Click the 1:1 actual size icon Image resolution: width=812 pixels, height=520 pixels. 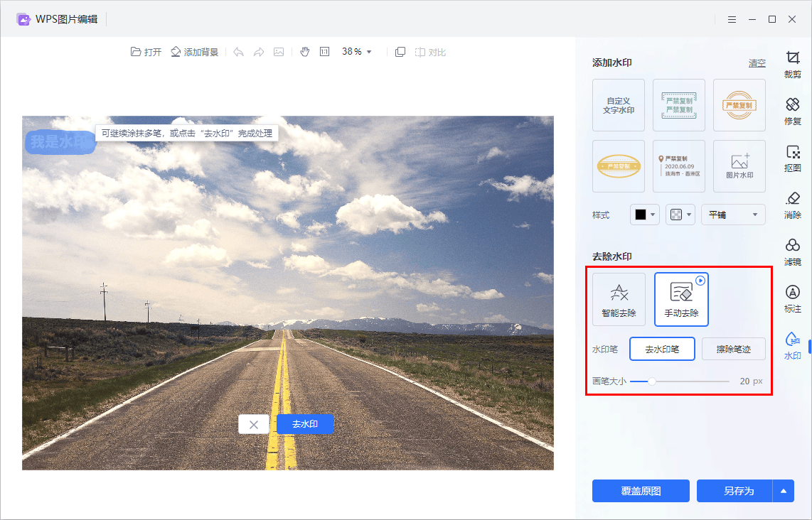point(324,52)
